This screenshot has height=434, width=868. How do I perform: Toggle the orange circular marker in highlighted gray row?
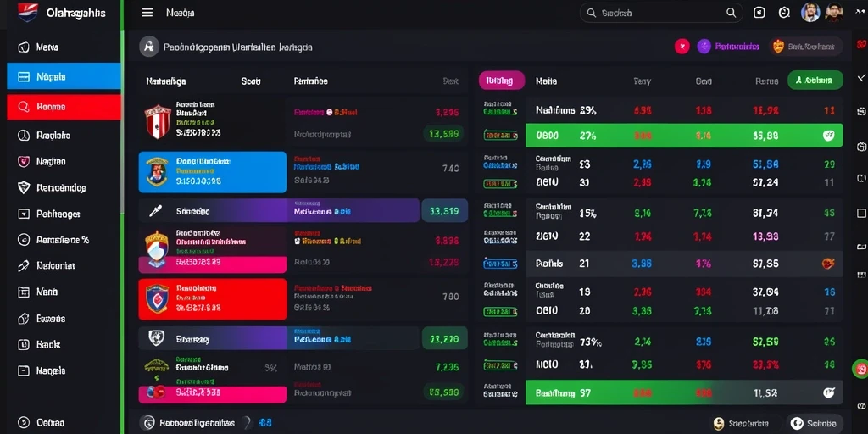829,264
